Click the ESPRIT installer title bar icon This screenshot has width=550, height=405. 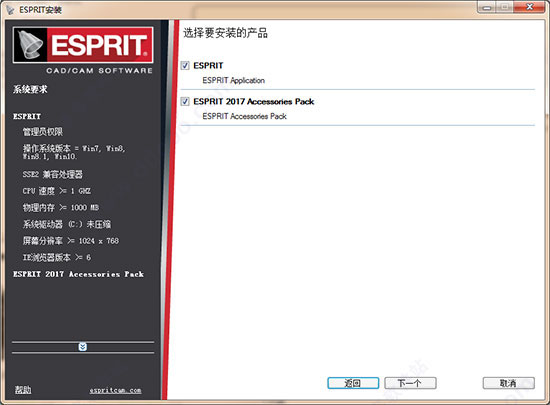[x=11, y=9]
